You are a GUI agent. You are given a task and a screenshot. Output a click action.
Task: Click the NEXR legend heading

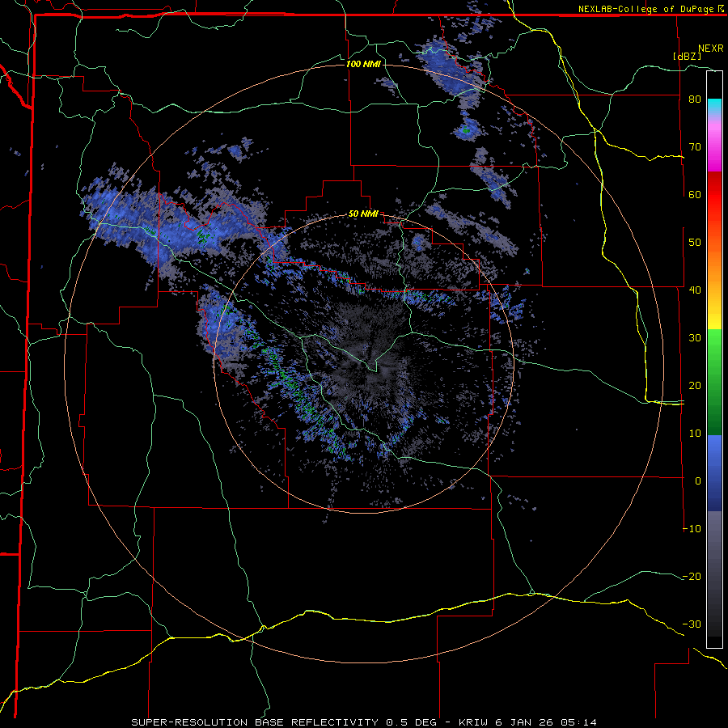click(x=710, y=49)
